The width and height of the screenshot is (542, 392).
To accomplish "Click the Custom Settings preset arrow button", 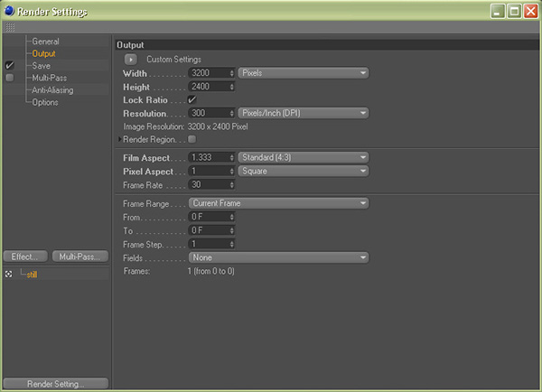I will coord(131,60).
